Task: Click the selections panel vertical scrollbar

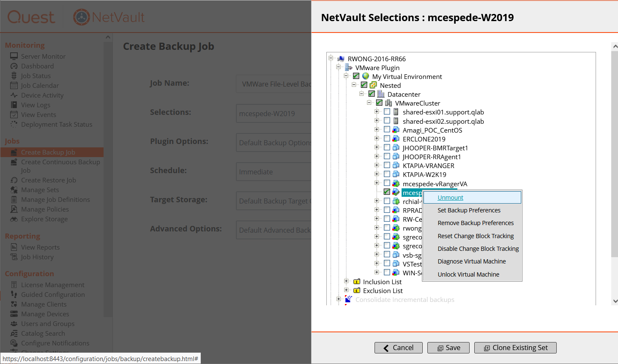Action: point(615,169)
